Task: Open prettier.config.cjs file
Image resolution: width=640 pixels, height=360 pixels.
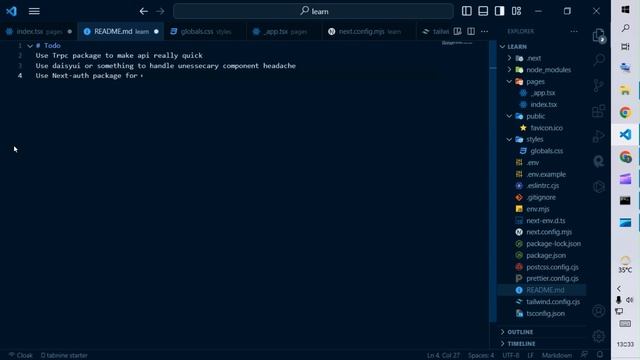Action: point(552,279)
